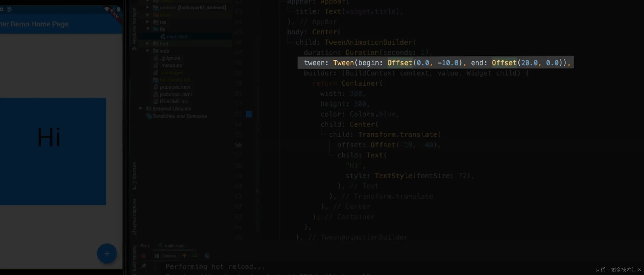Screen dimensions: 644x275
Task: Select the Console tab in Run panel
Action: coord(166,256)
